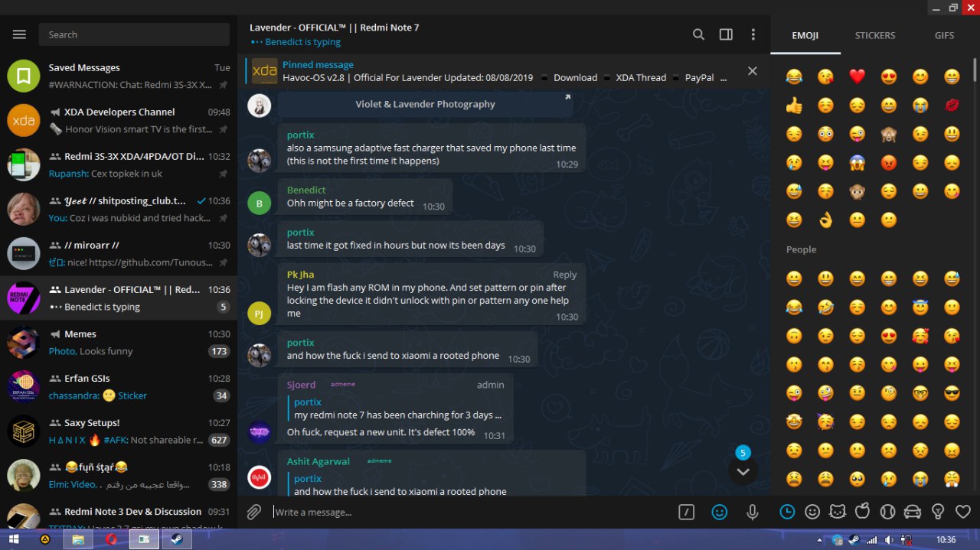Click Pk Jha's PJ avatar
The width and height of the screenshot is (980, 550).
tap(260, 313)
